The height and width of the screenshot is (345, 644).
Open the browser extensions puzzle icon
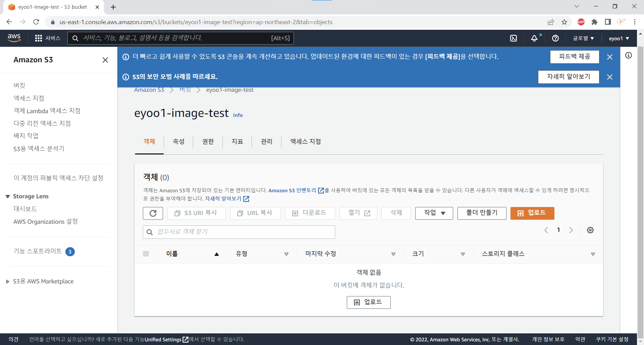[595, 22]
